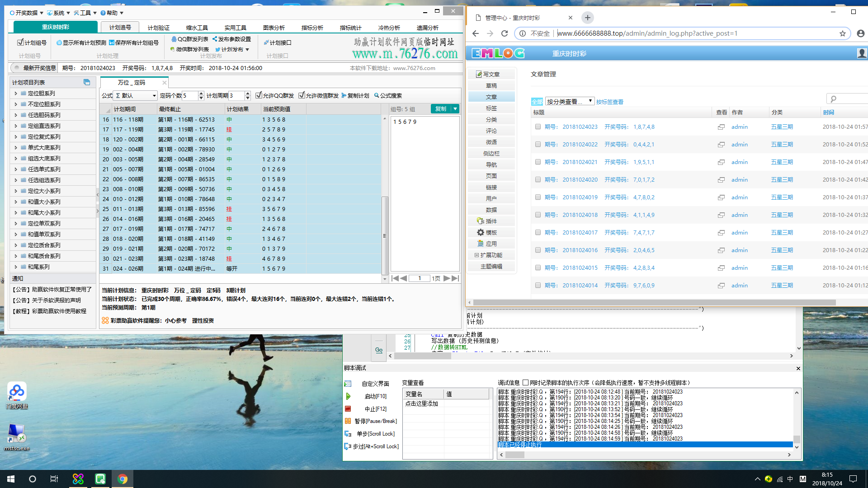Click the blue 复制 button
The image size is (868, 488).
(441, 109)
